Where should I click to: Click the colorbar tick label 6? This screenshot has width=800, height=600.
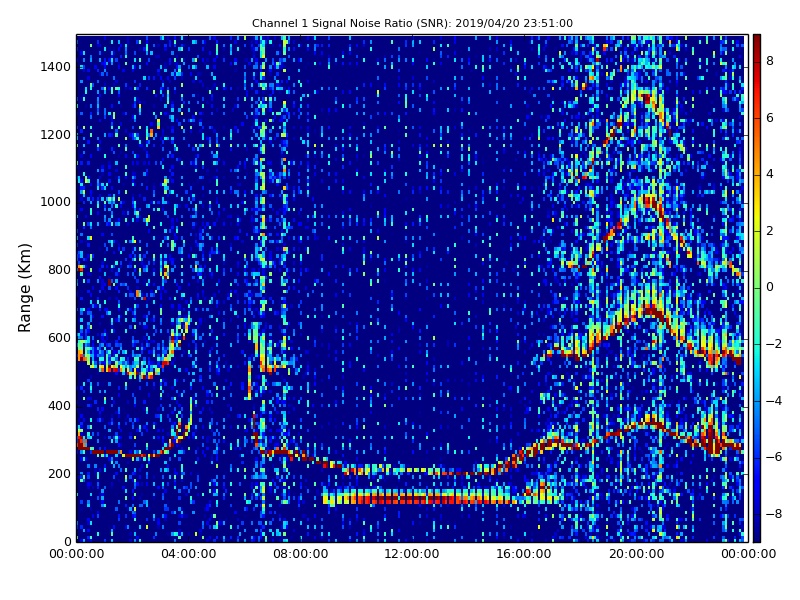(x=770, y=118)
